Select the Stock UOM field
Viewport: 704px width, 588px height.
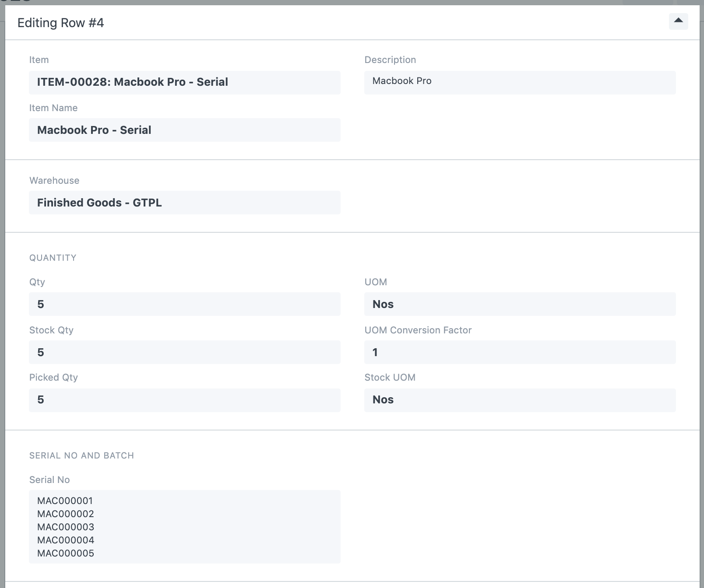(520, 400)
